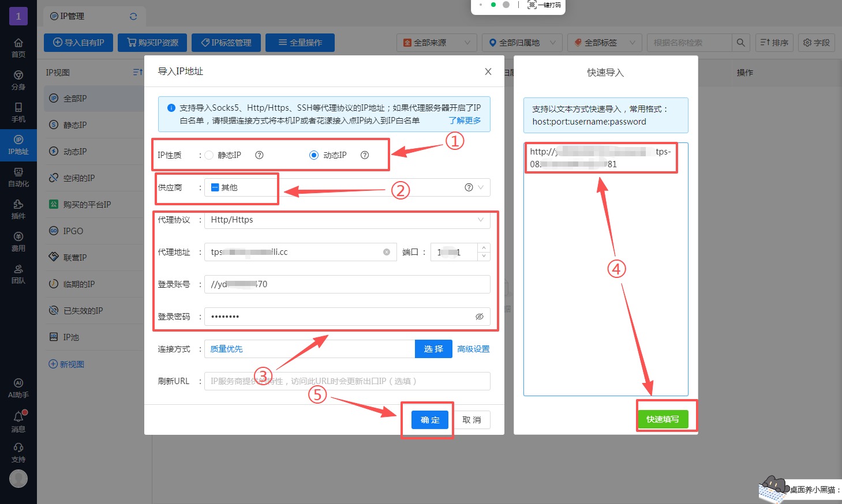The image size is (842, 504).
Task: Click the green 快速填写 button
Action: point(663,419)
